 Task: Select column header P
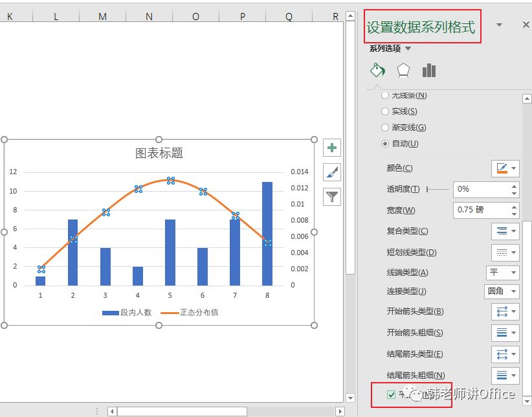(x=242, y=16)
